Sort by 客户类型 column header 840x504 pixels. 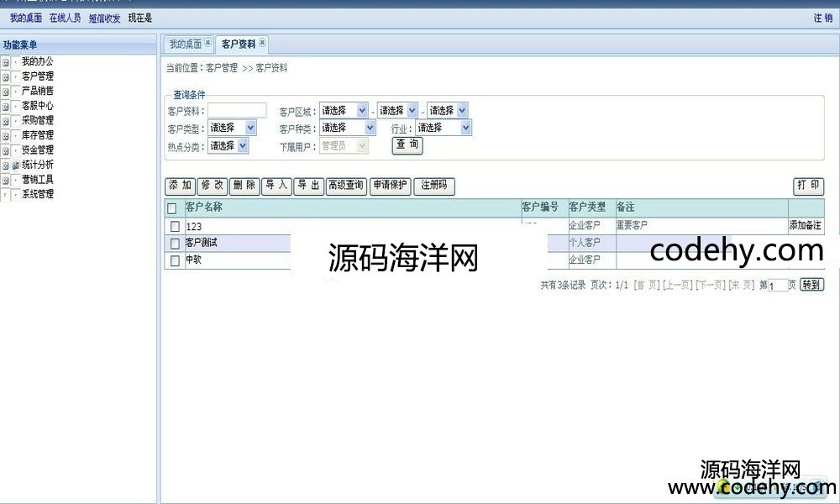587,207
